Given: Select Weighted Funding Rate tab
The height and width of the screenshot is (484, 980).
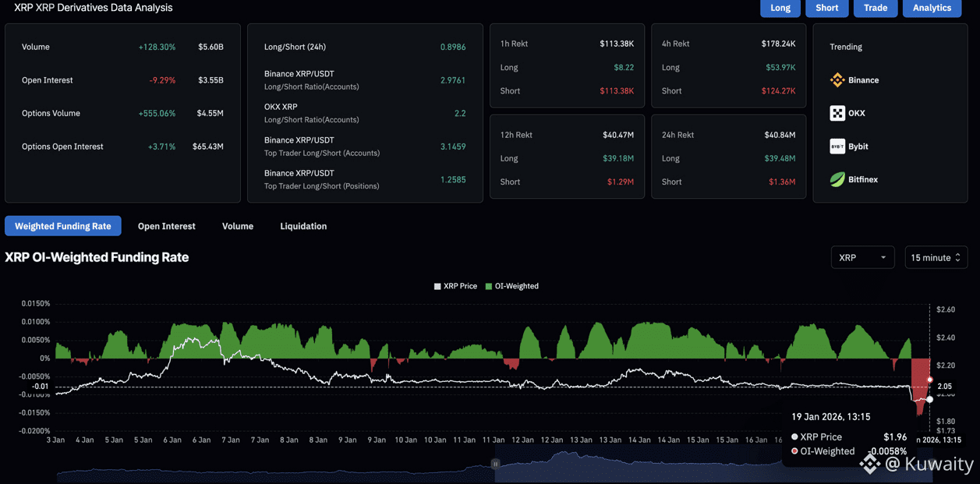Looking at the screenshot, I should coord(63,226).
